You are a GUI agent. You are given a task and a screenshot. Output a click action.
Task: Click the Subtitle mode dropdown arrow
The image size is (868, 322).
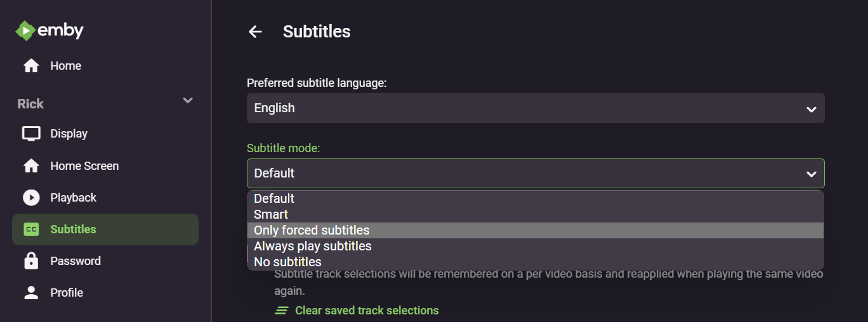tap(811, 174)
